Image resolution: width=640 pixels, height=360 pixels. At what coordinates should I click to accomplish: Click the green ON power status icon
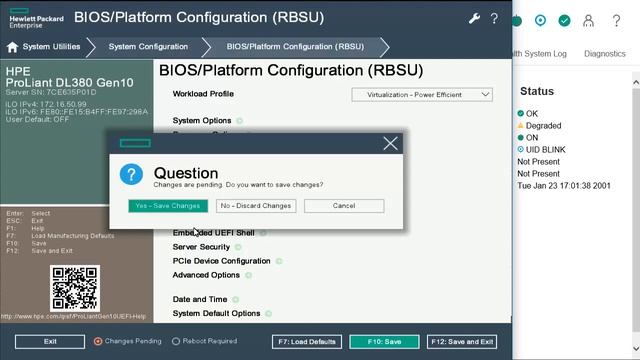point(520,138)
